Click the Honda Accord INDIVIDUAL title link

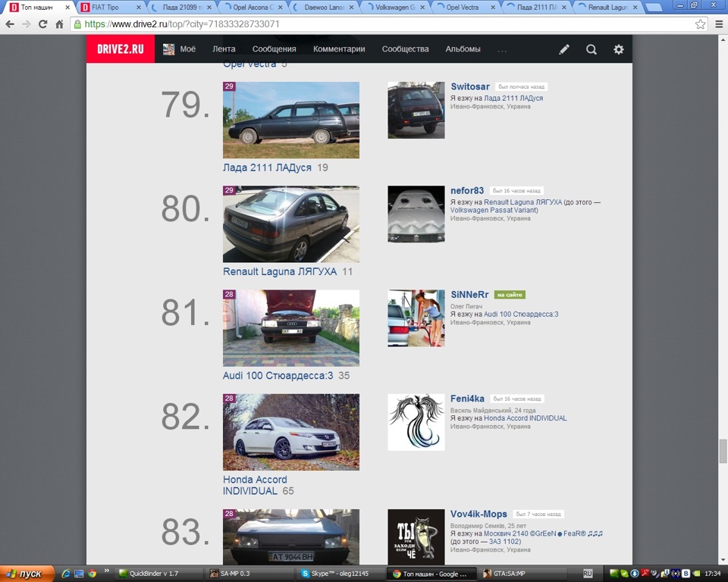(x=255, y=485)
